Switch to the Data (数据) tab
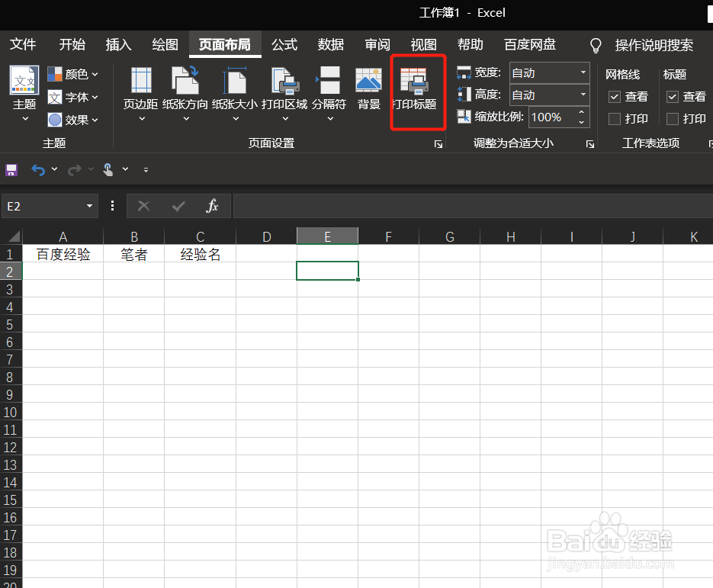 [331, 44]
